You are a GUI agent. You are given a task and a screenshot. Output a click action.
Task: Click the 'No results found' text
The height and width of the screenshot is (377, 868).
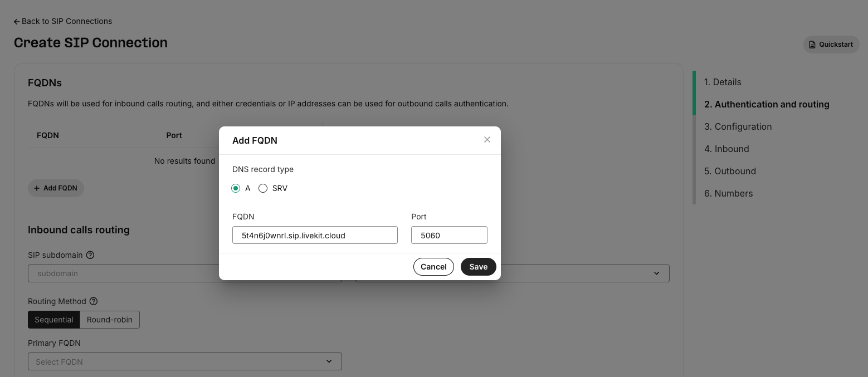tap(184, 161)
